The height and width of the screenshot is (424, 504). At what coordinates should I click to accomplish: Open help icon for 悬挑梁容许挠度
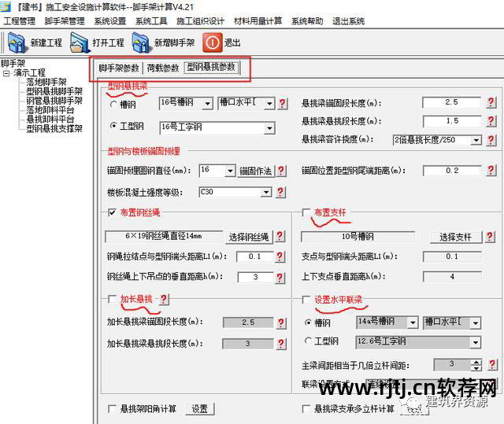(x=491, y=140)
